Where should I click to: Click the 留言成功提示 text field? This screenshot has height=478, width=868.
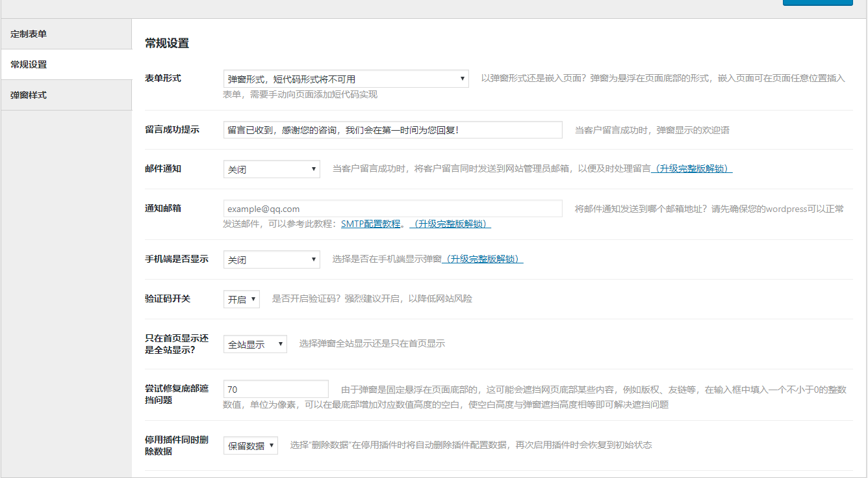point(392,129)
